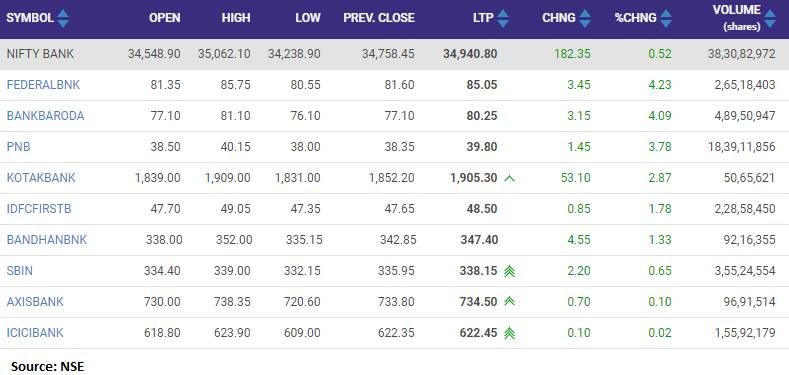This screenshot has height=375, width=789.
Task: Open the IDFCFIRSTB symbol link
Action: tap(39, 209)
